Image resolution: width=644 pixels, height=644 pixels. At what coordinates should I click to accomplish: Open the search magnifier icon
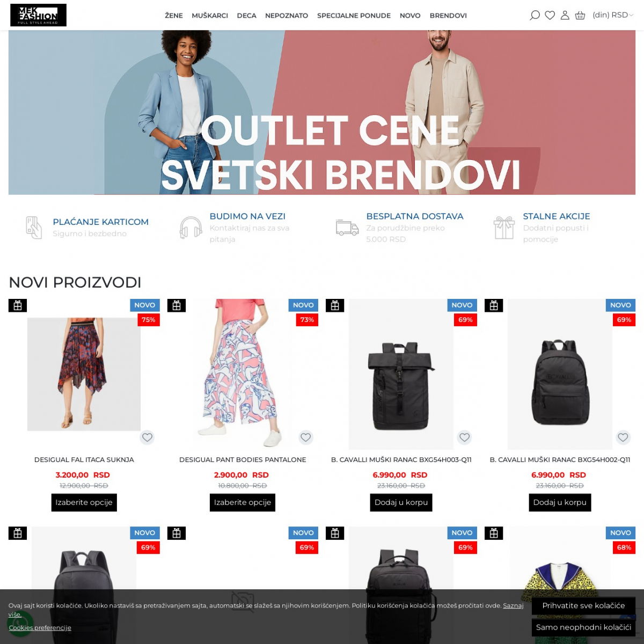[x=535, y=16]
